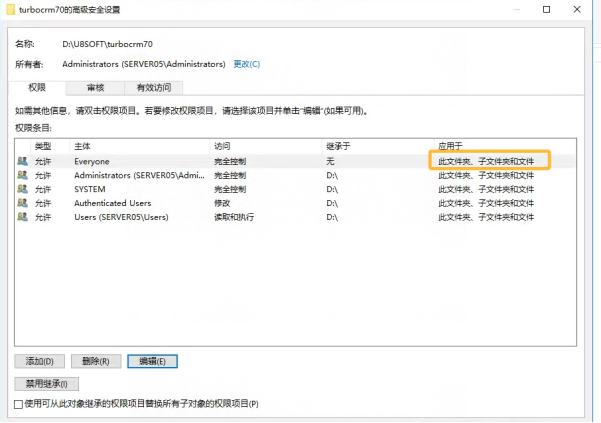Click the 添加(D) button
Image resolution: width=601 pixels, height=423 pixels.
(39, 361)
